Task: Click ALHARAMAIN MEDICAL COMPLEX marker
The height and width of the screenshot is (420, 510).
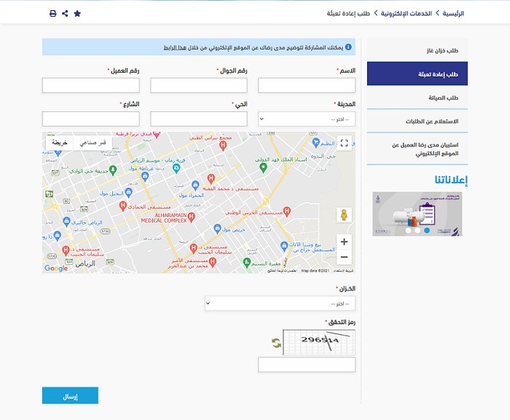Action: [x=191, y=217]
